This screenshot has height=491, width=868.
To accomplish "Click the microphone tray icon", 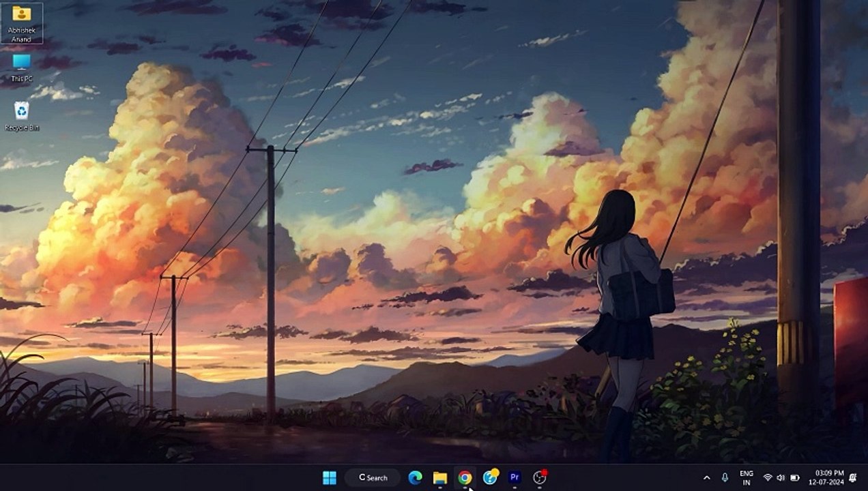I will click(x=725, y=477).
